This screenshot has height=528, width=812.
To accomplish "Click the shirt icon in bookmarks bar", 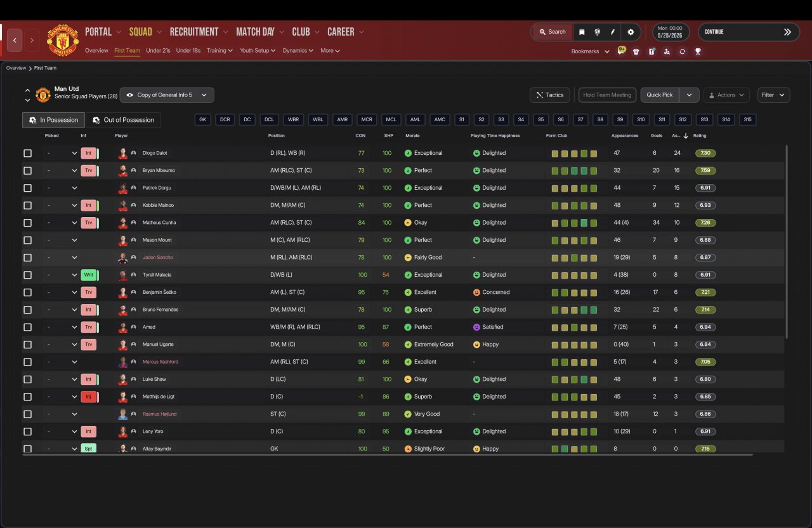I will pyautogui.click(x=636, y=51).
